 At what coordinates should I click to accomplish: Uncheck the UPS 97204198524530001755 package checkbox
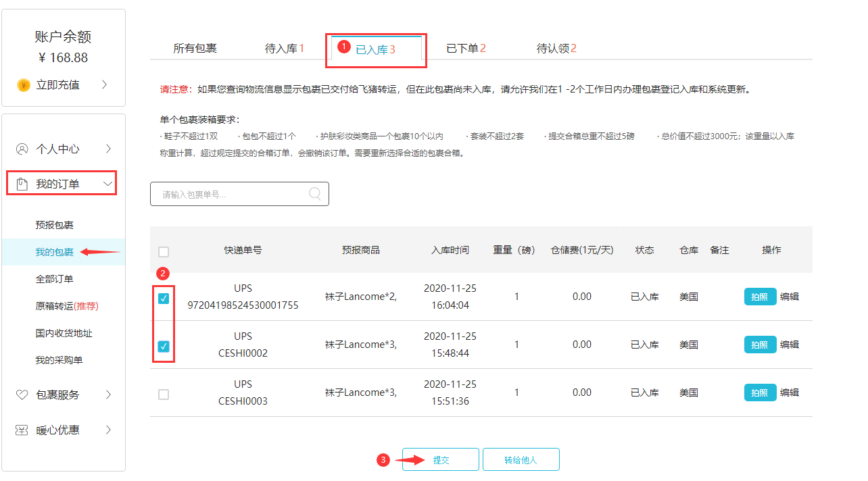coord(164,299)
